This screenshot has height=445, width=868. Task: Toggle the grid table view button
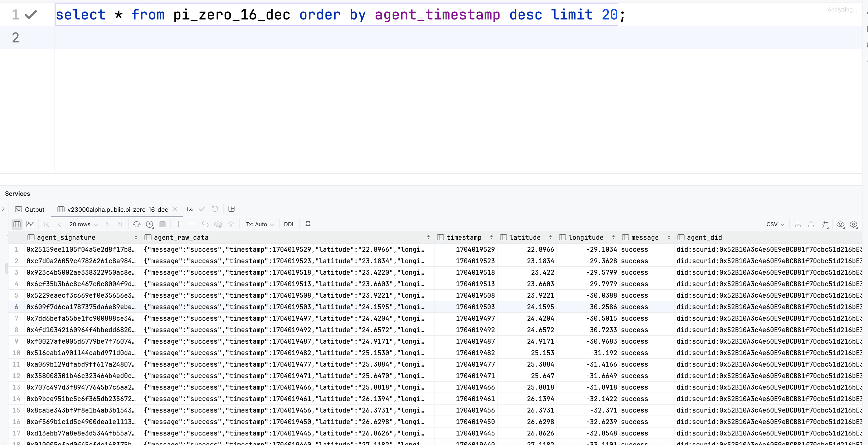pyautogui.click(x=17, y=224)
